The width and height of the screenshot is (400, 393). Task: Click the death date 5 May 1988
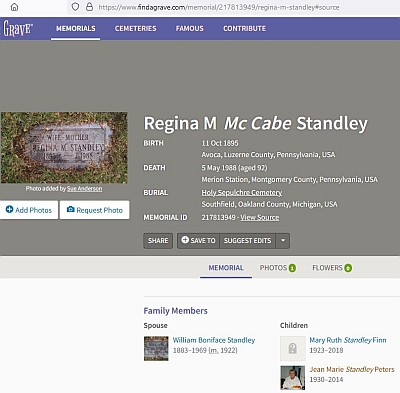(x=219, y=168)
